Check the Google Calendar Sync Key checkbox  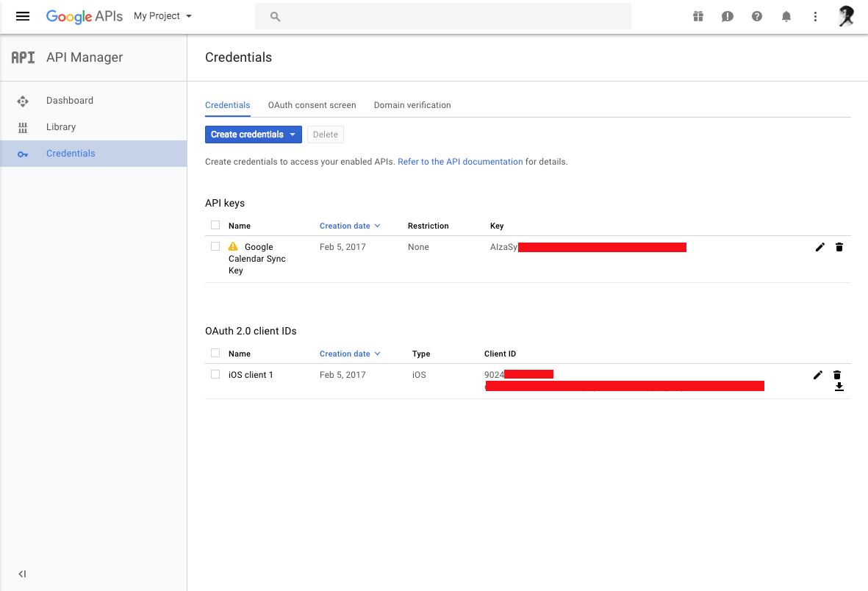click(215, 247)
